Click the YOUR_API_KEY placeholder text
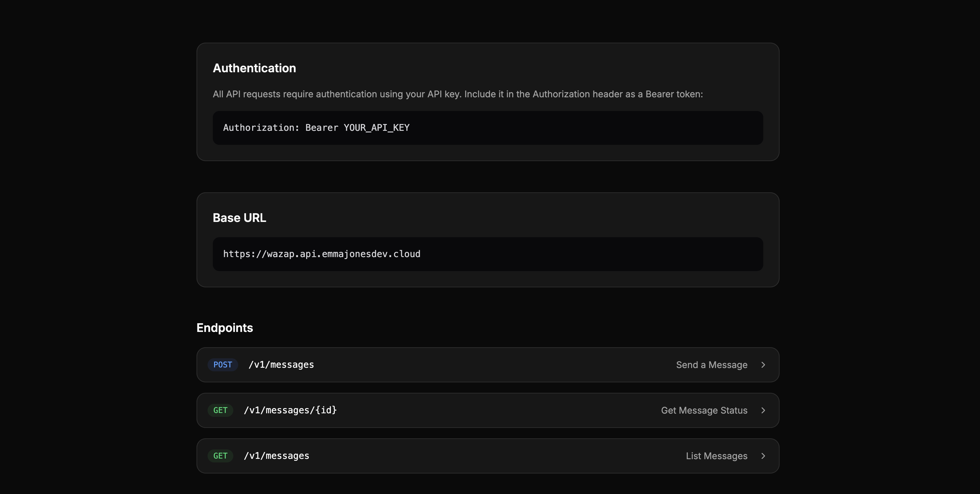This screenshot has width=980, height=494. click(x=377, y=128)
